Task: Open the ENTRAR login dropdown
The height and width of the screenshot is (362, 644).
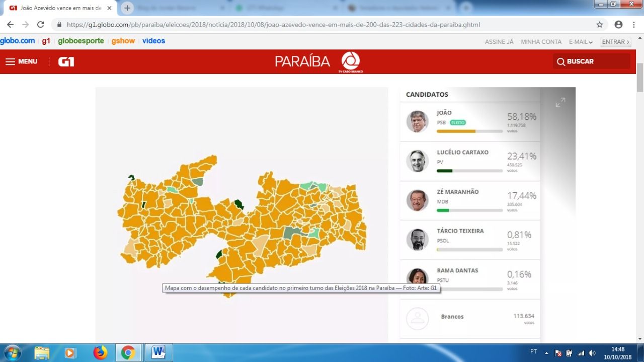Action: 615,42
